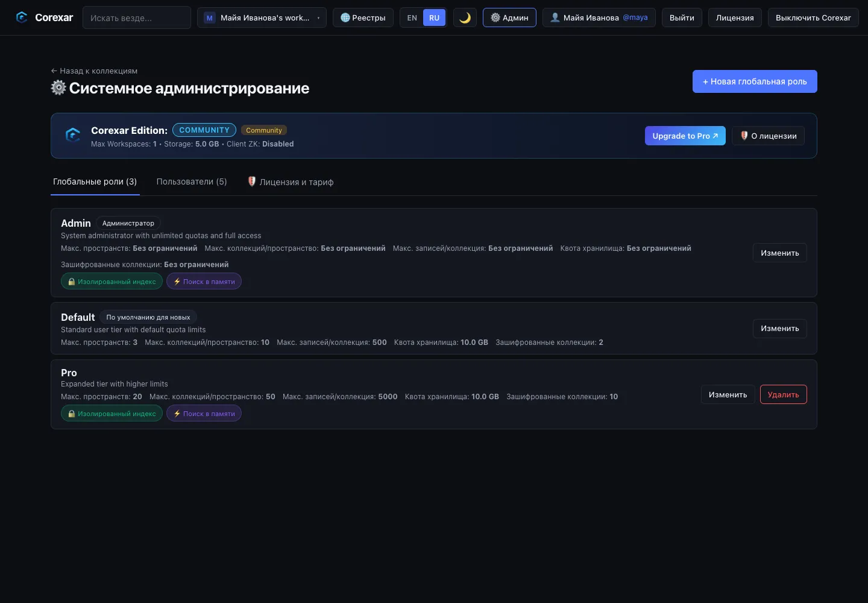The image size is (868, 603).
Task: Switch language to EN
Action: click(x=412, y=18)
